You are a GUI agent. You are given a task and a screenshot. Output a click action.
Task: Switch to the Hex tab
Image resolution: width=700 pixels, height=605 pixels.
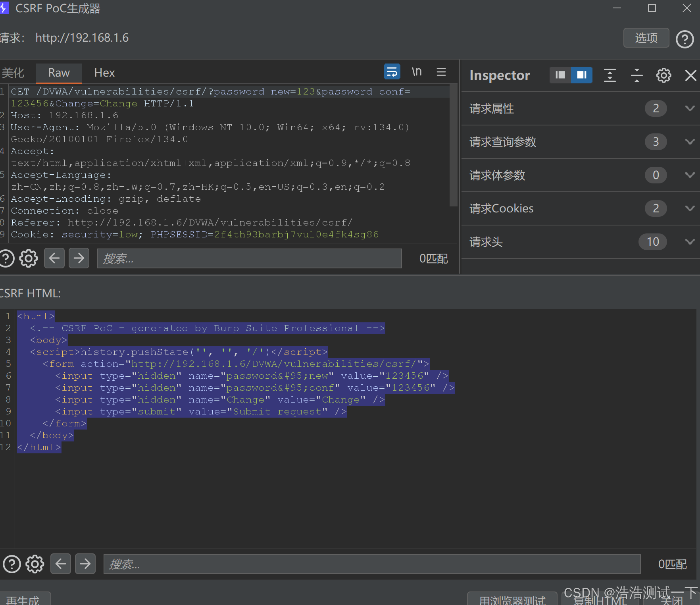tap(104, 73)
